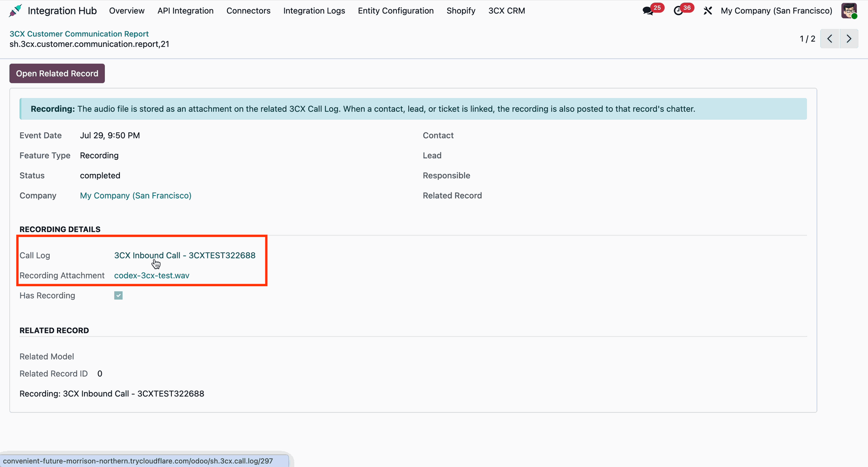Toggle the Has Recording checkbox
868x467 pixels.
tap(118, 295)
